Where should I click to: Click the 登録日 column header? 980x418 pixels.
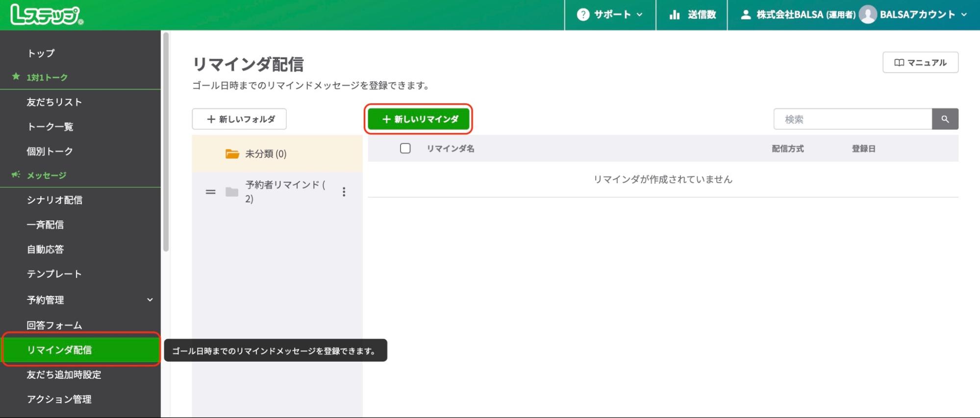coord(863,148)
